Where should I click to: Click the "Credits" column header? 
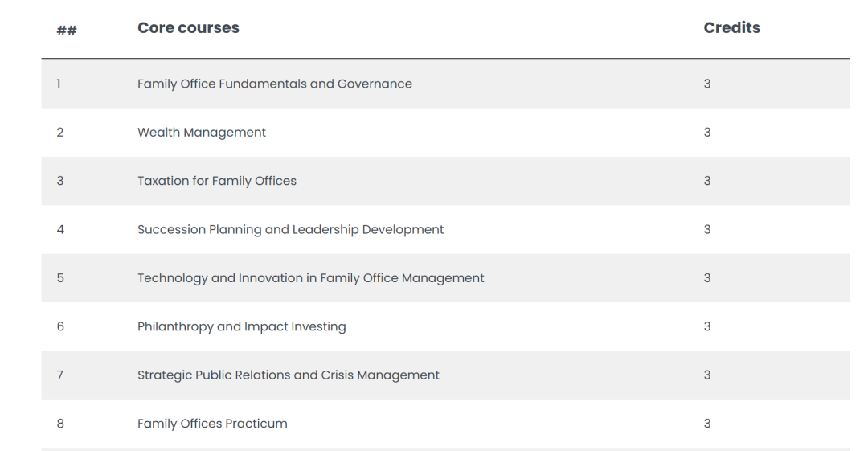coord(731,28)
